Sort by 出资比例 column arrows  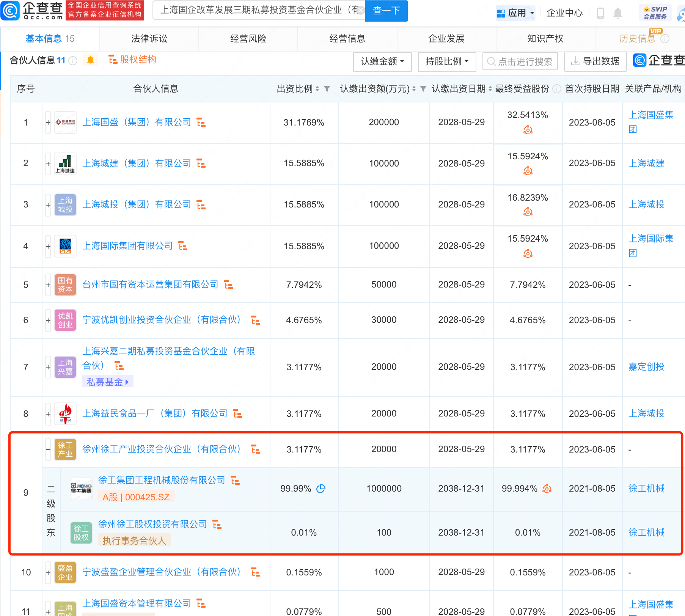tap(317, 89)
